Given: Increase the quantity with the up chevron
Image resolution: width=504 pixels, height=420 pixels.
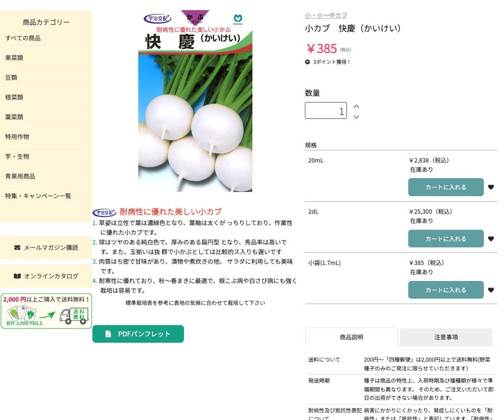Looking at the screenshot, I should (x=356, y=106).
